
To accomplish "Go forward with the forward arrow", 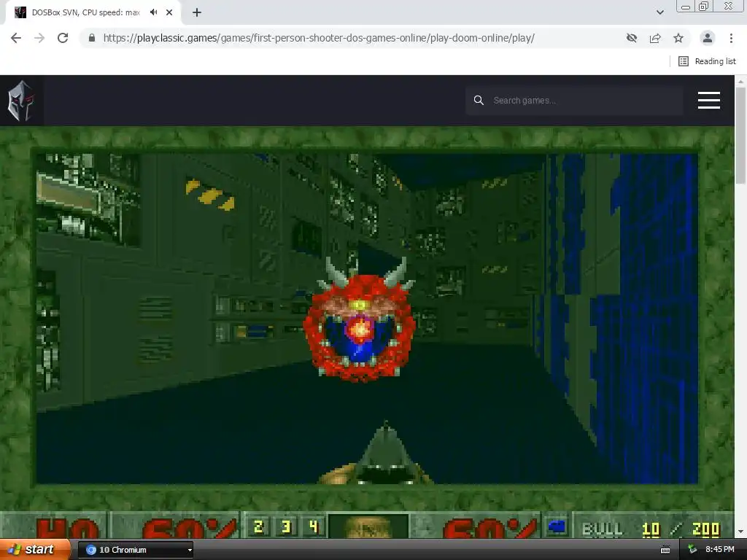I will click(x=39, y=38).
